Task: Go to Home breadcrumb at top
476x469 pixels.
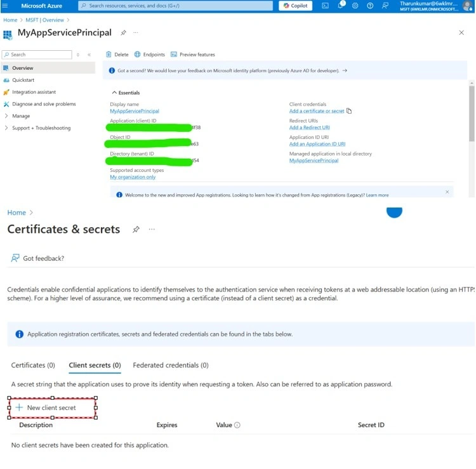Action: [10, 20]
